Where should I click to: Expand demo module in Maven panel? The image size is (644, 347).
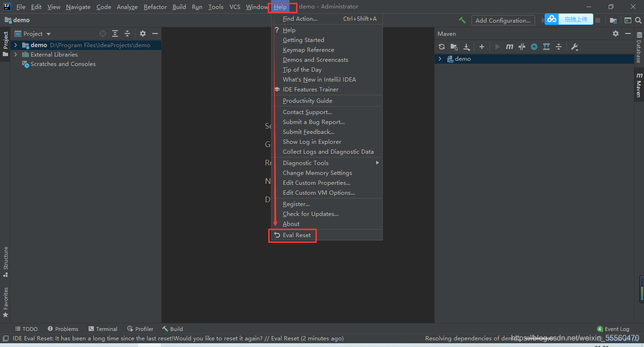(x=440, y=59)
